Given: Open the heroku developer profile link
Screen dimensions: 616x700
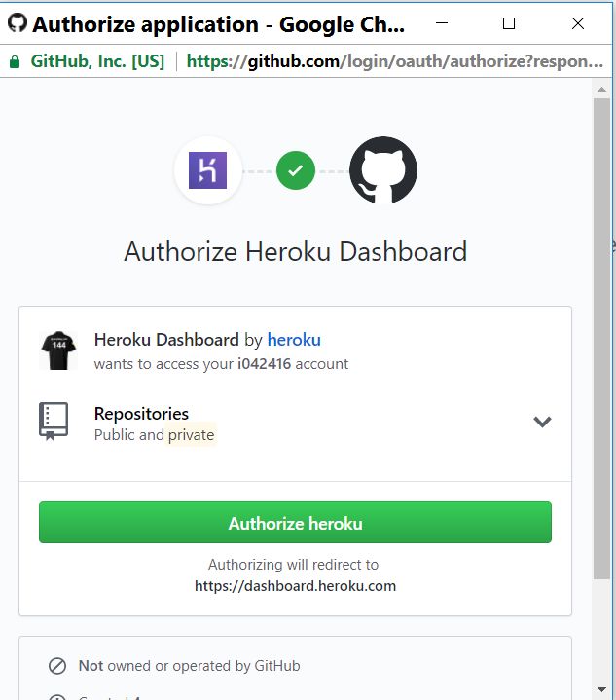Looking at the screenshot, I should [x=294, y=340].
